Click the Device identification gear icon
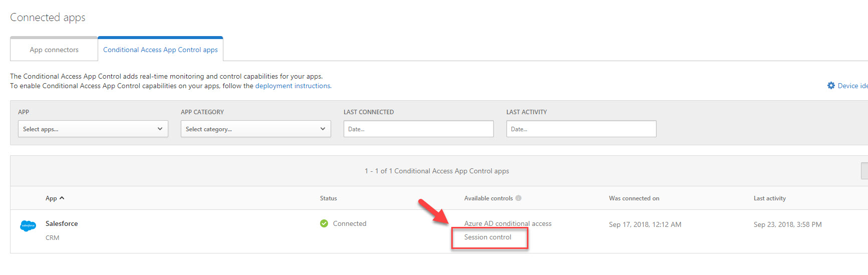Image resolution: width=868 pixels, height=275 pixels. [x=831, y=86]
